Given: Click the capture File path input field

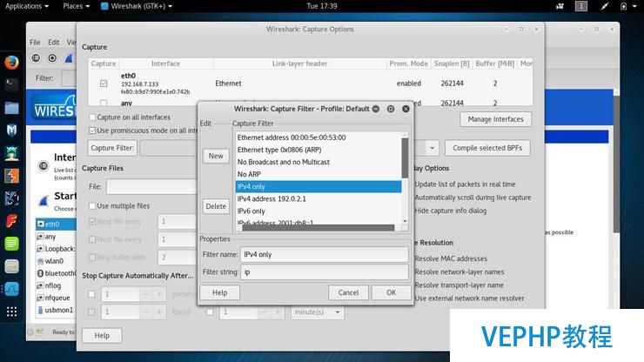Looking at the screenshot, I should tap(152, 186).
